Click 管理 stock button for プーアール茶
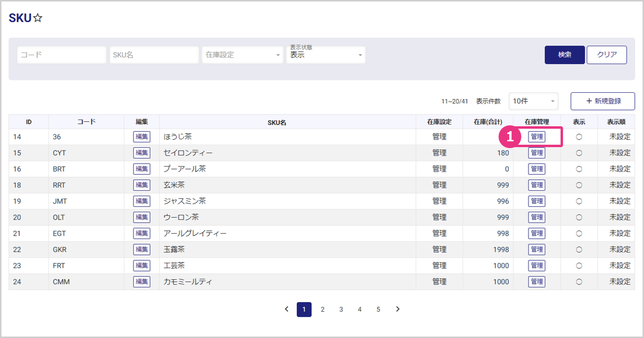This screenshot has height=338, width=644. click(x=536, y=169)
